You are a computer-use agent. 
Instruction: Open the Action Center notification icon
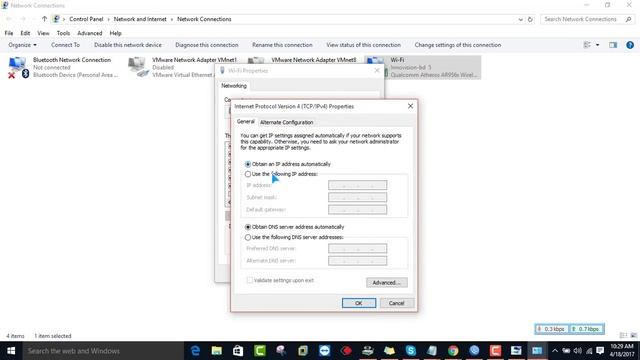(600, 351)
